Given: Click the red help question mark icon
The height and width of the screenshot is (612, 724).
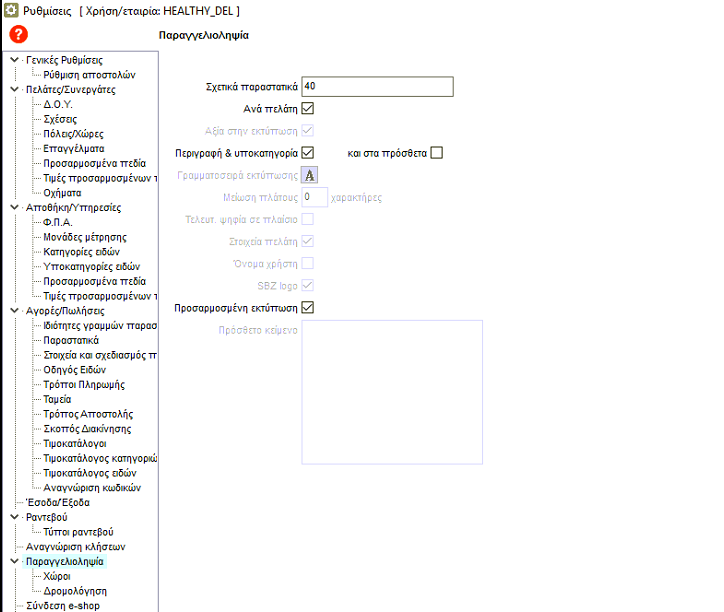Looking at the screenshot, I should click(17, 35).
